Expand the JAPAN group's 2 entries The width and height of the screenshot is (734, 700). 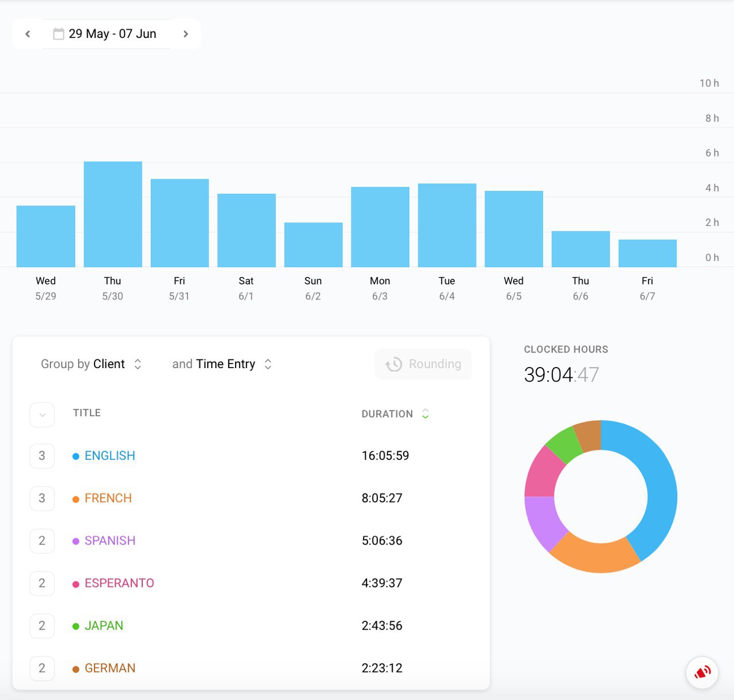coord(42,625)
